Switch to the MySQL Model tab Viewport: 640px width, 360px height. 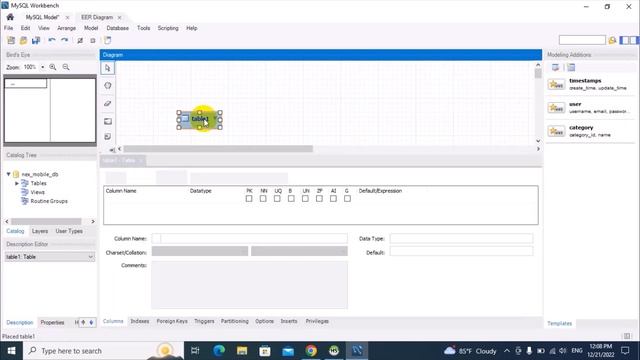(42, 17)
